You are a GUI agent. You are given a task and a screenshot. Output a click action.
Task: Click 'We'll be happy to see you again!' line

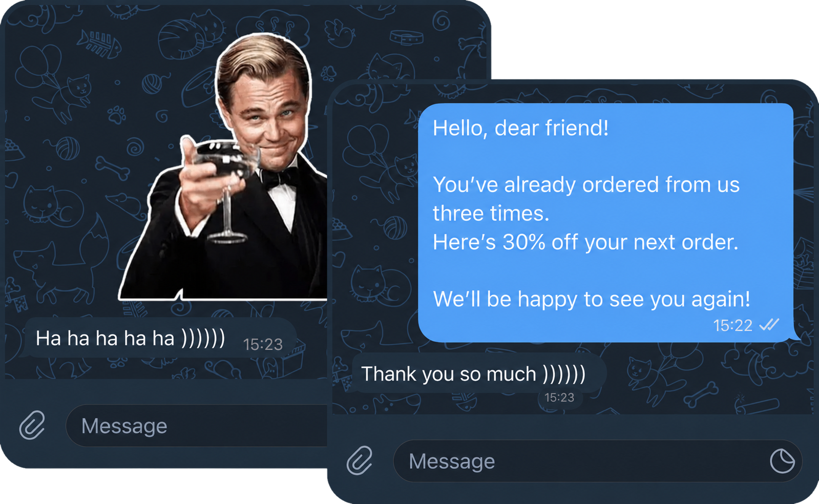point(592,299)
